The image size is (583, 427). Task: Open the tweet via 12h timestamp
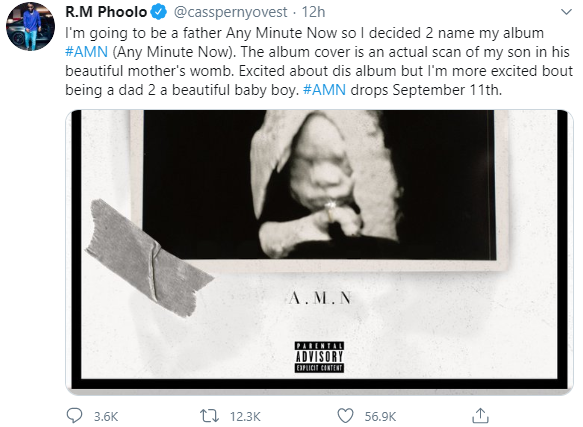tap(313, 12)
